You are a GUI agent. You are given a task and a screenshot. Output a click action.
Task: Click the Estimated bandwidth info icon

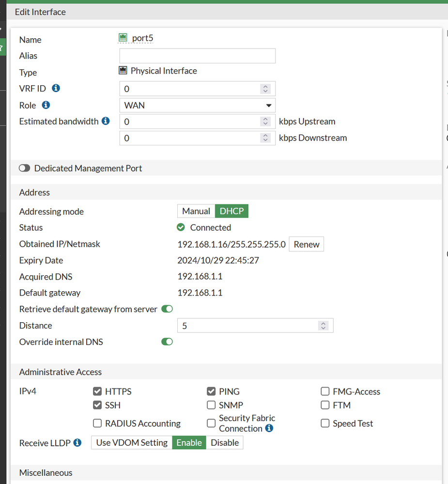click(x=106, y=121)
